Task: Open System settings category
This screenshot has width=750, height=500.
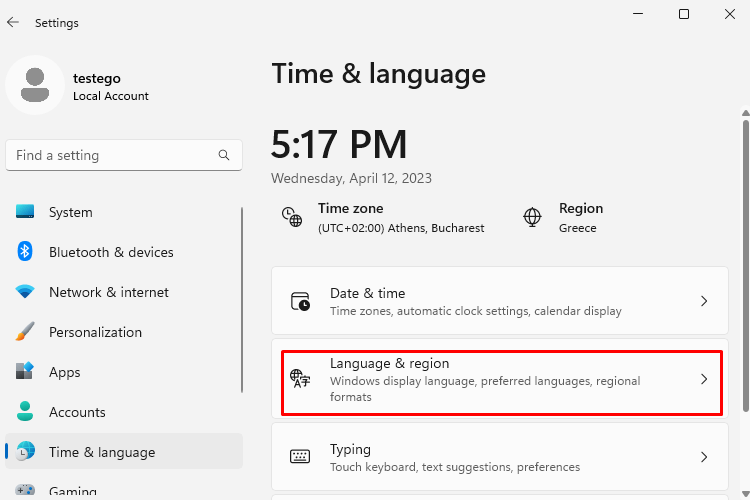Action: click(123, 212)
